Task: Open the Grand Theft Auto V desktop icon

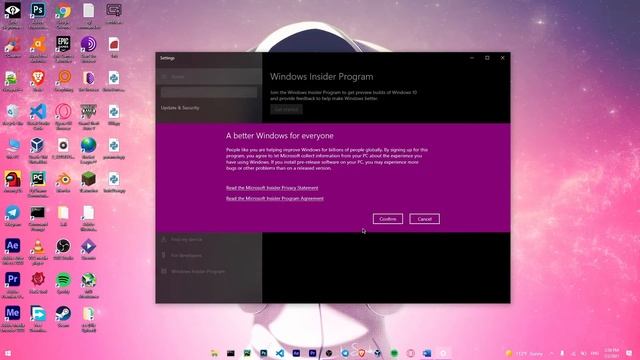Action: [x=89, y=117]
